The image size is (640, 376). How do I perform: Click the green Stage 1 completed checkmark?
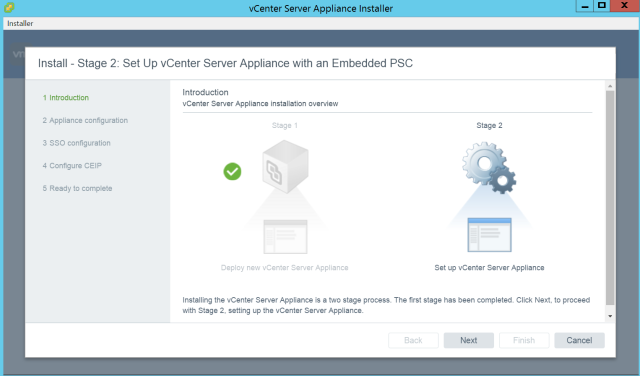pos(232,171)
